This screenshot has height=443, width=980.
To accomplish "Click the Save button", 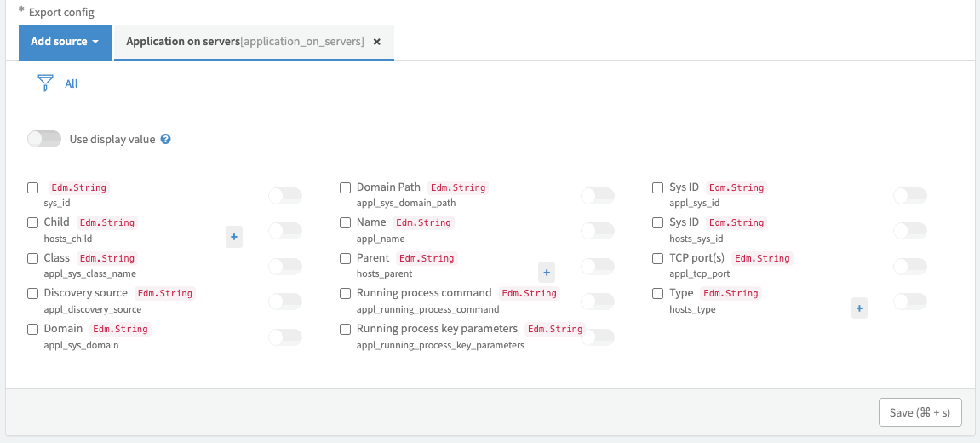I will coord(920,412).
